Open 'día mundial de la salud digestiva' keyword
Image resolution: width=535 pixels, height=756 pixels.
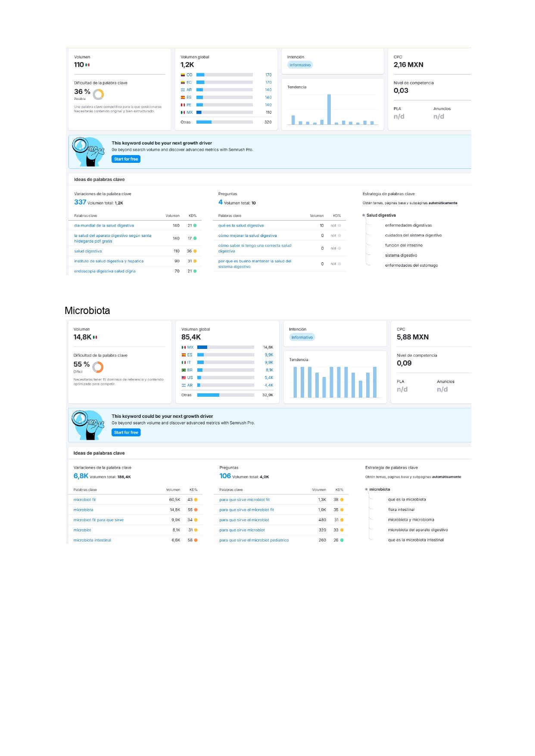(x=104, y=225)
